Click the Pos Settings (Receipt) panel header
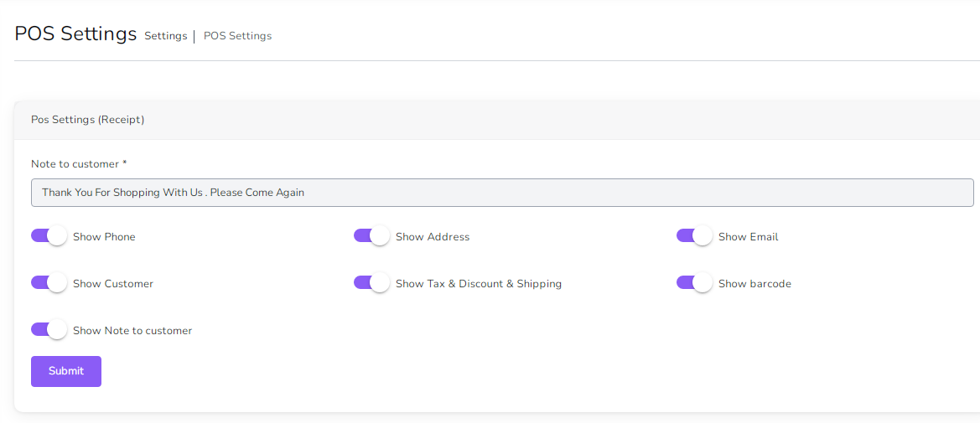This screenshot has height=423, width=980. pyautogui.click(x=88, y=120)
